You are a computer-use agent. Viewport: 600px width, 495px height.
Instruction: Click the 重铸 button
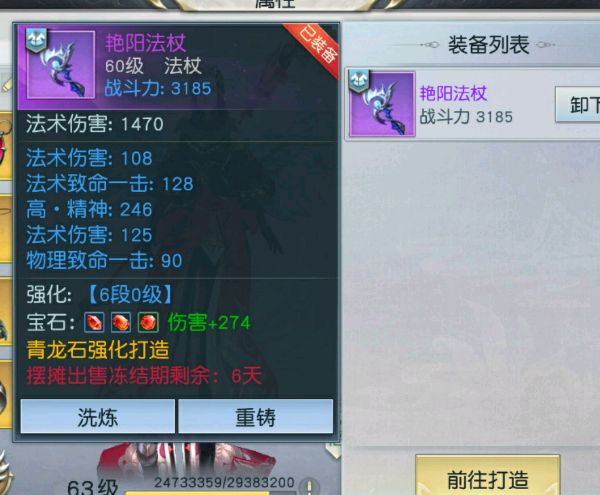(256, 417)
